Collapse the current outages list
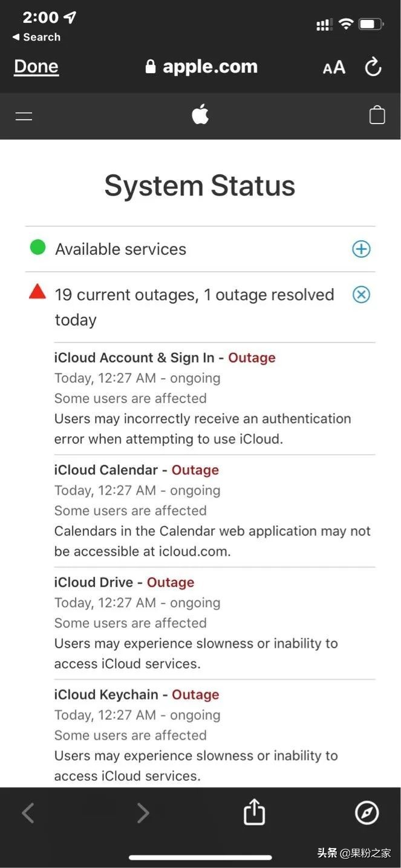401x868 pixels. (x=361, y=294)
